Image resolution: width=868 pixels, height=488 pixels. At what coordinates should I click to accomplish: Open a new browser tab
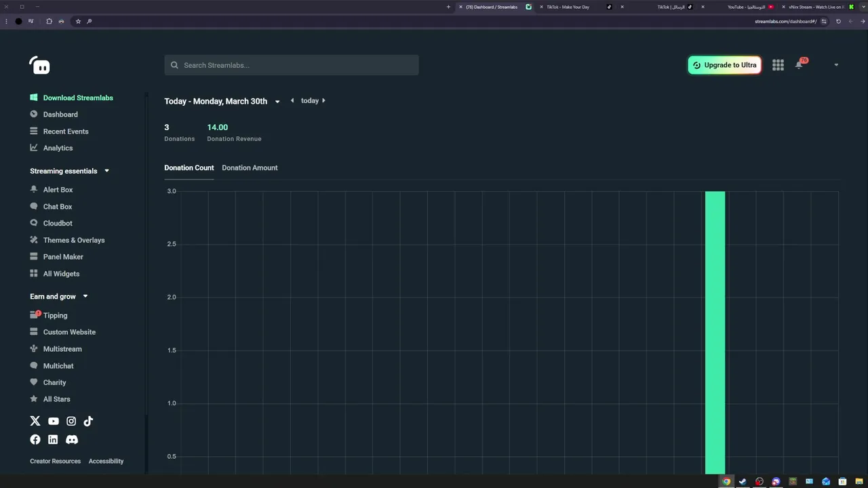448,7
